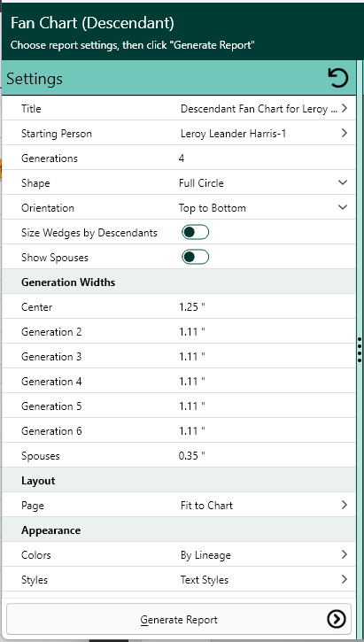This screenshot has width=364, height=642.
Task: Click the Orientation label
Action: coord(48,207)
